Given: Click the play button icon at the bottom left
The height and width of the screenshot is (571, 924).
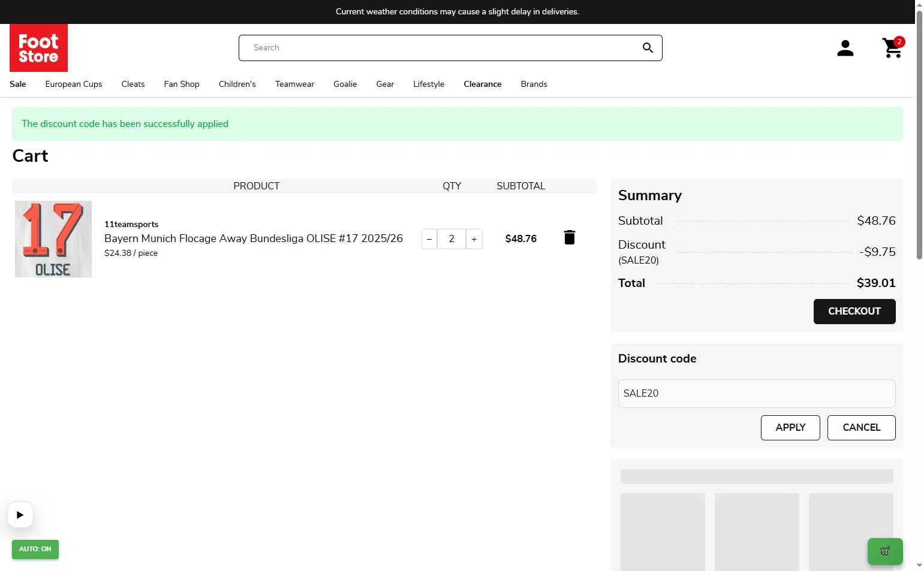Looking at the screenshot, I should 20,515.
